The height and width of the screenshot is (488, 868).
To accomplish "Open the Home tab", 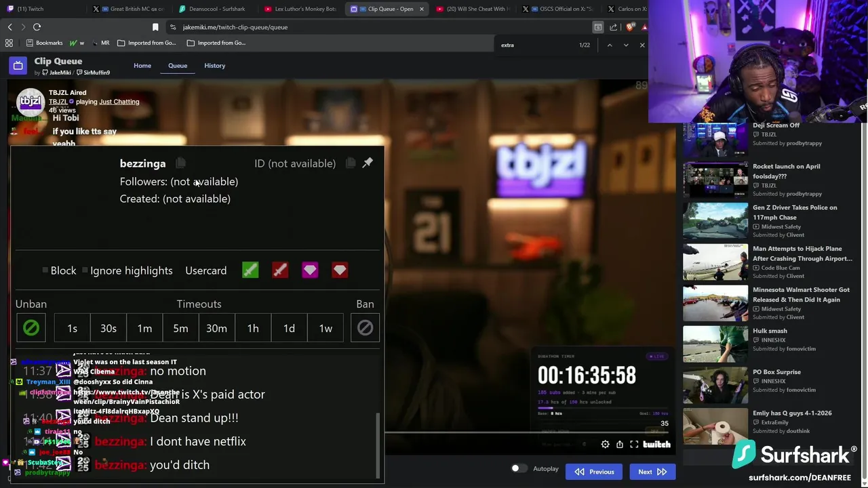I will (x=142, y=66).
